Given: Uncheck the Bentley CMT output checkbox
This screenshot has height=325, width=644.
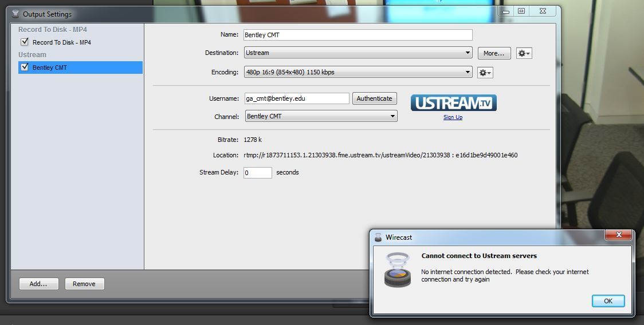Looking at the screenshot, I should pos(25,67).
